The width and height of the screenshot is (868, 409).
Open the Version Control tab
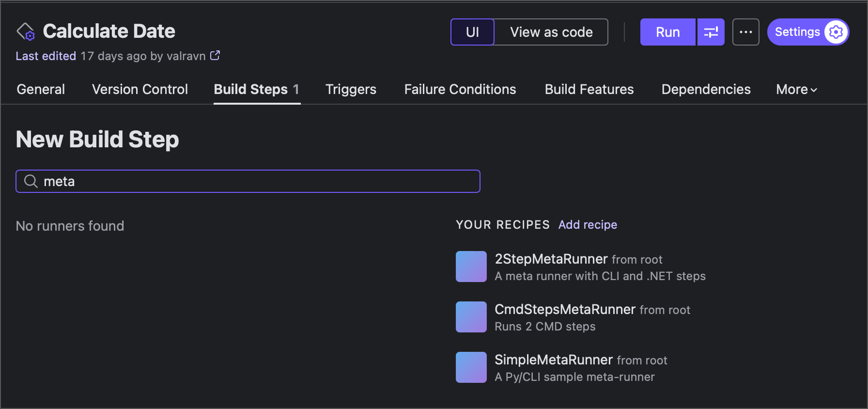[139, 89]
